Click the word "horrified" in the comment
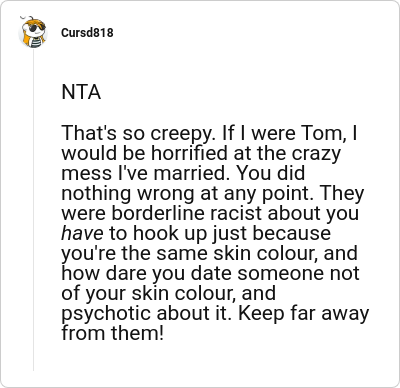The image size is (400, 388). click(x=189, y=153)
